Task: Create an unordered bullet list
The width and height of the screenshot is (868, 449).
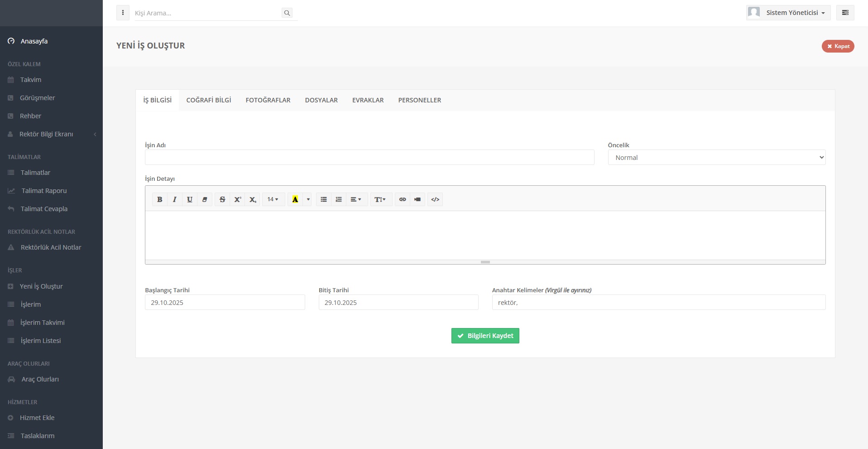Action: pyautogui.click(x=324, y=199)
